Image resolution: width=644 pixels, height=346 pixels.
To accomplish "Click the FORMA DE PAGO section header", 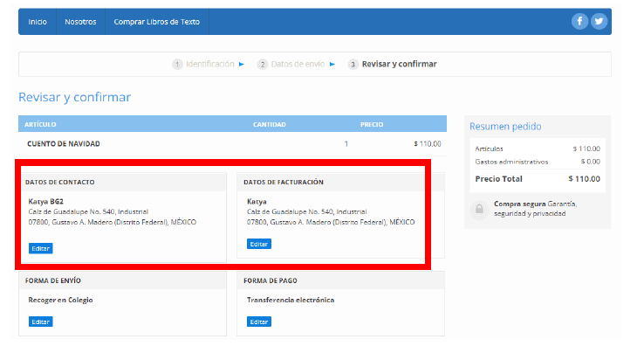I will click(x=271, y=280).
